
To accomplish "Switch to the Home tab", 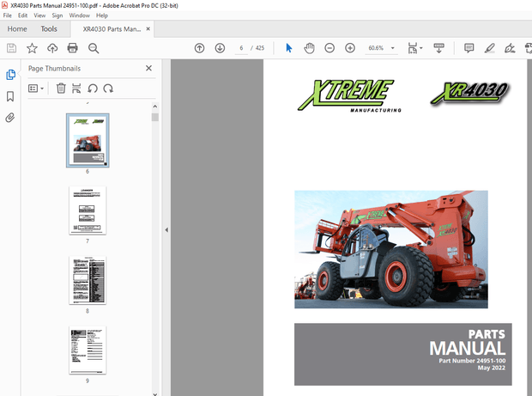I will (x=17, y=29).
